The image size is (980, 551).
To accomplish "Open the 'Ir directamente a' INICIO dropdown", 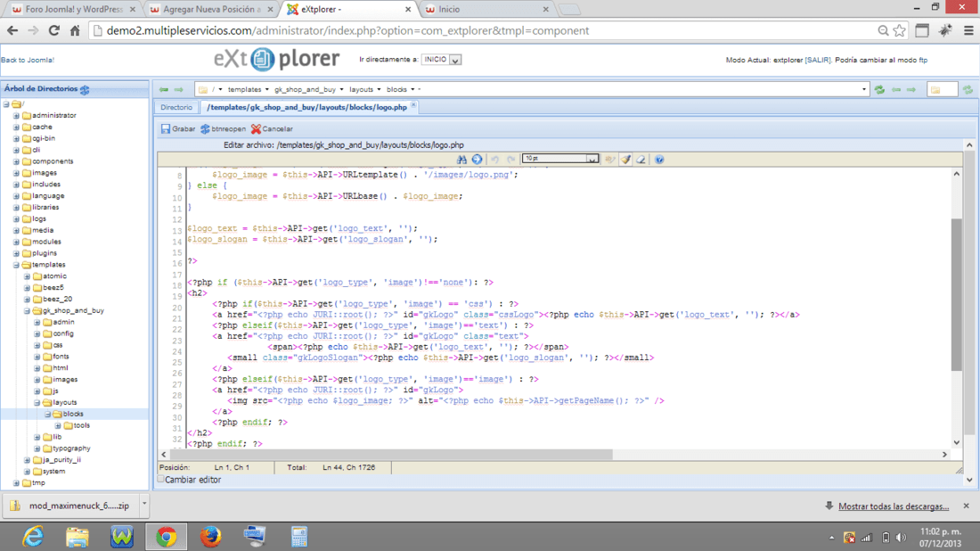I will coord(441,60).
